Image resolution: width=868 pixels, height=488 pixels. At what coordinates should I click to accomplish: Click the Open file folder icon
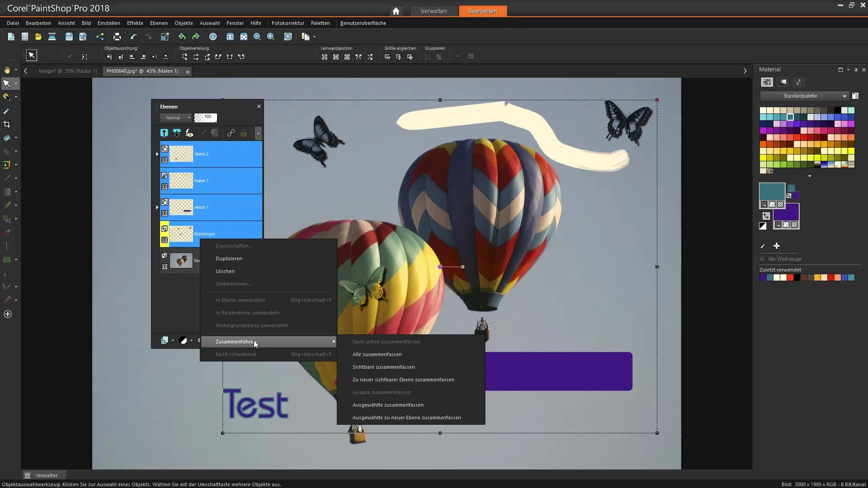[x=38, y=37]
